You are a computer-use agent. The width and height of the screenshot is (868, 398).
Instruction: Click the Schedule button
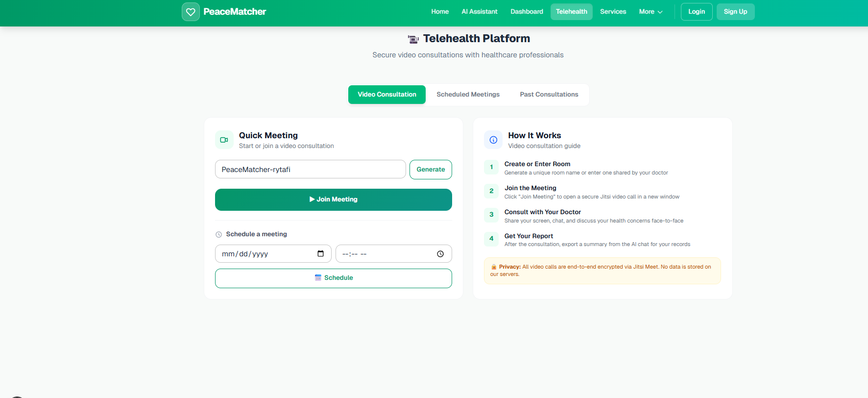(334, 278)
